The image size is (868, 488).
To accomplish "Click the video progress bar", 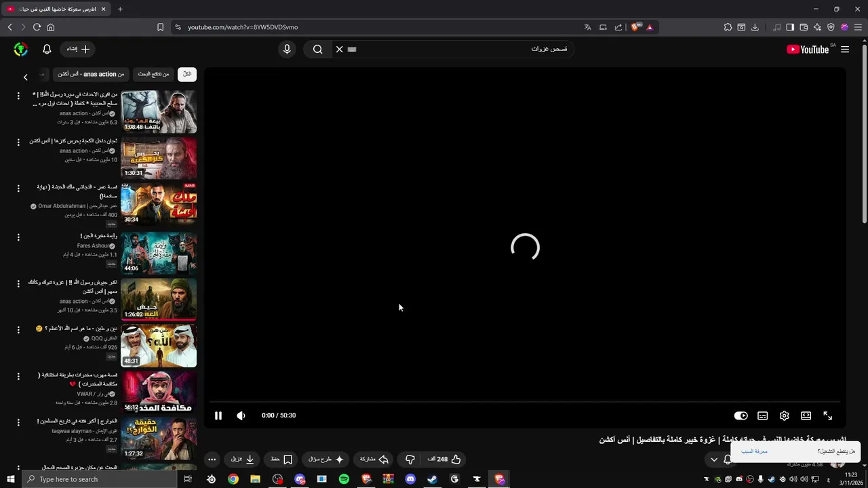I will click(x=524, y=401).
